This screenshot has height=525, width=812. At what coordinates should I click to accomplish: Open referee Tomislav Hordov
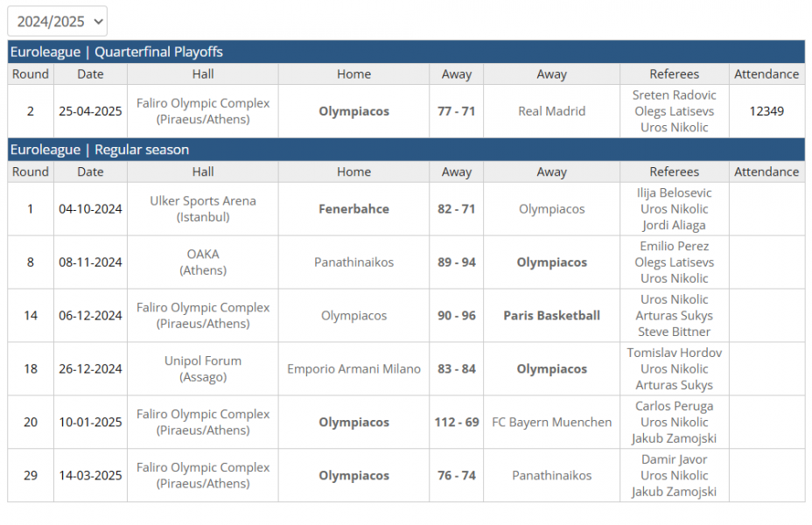(674, 353)
